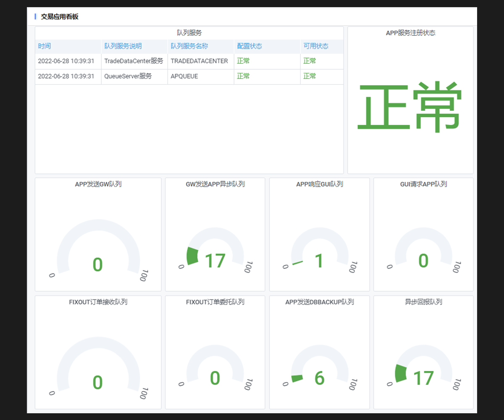
Task: Click value 0 in FIXOUT订单委托队列 gauge
Action: pyautogui.click(x=215, y=378)
